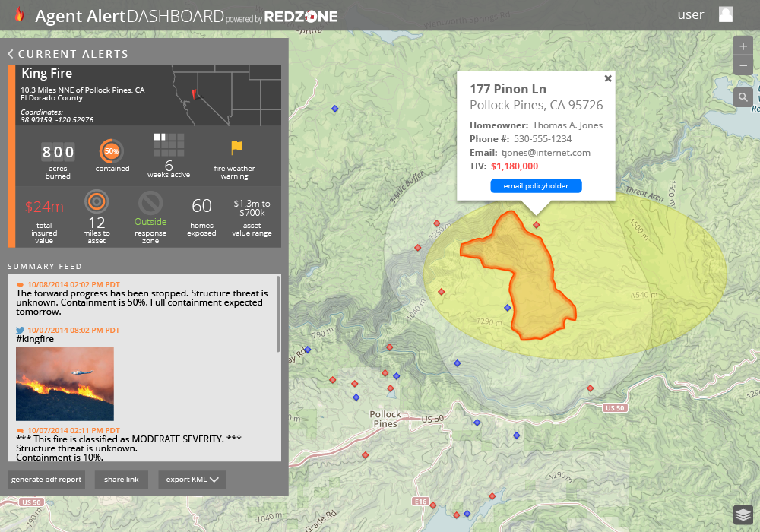Zoom out on the map
The image size is (760, 532).
point(743,65)
